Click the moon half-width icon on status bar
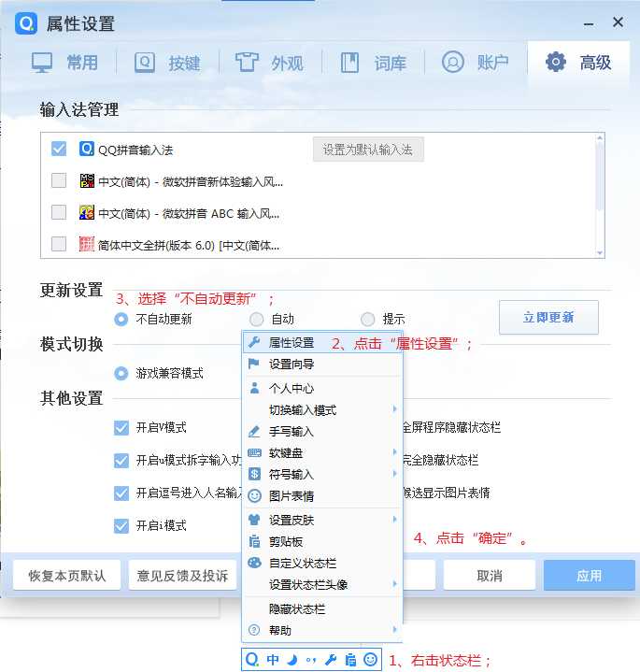The height and width of the screenshot is (672, 640). point(292,660)
